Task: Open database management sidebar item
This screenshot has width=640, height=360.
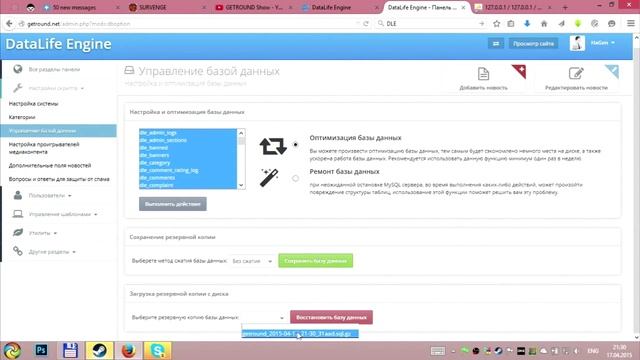Action: tap(58, 131)
